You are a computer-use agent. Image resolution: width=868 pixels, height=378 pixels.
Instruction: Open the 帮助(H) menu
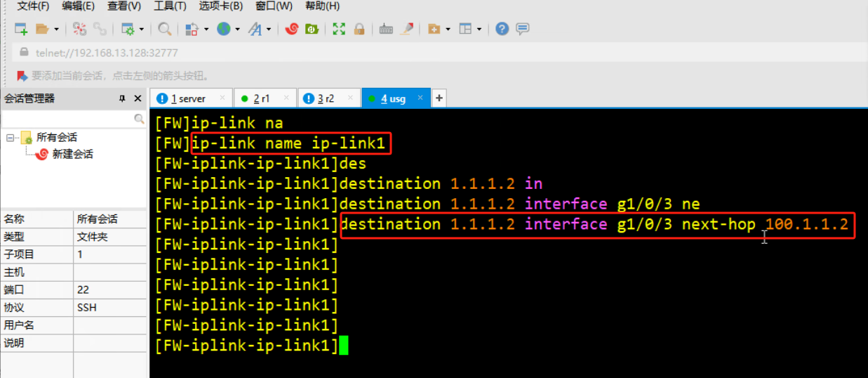[322, 6]
